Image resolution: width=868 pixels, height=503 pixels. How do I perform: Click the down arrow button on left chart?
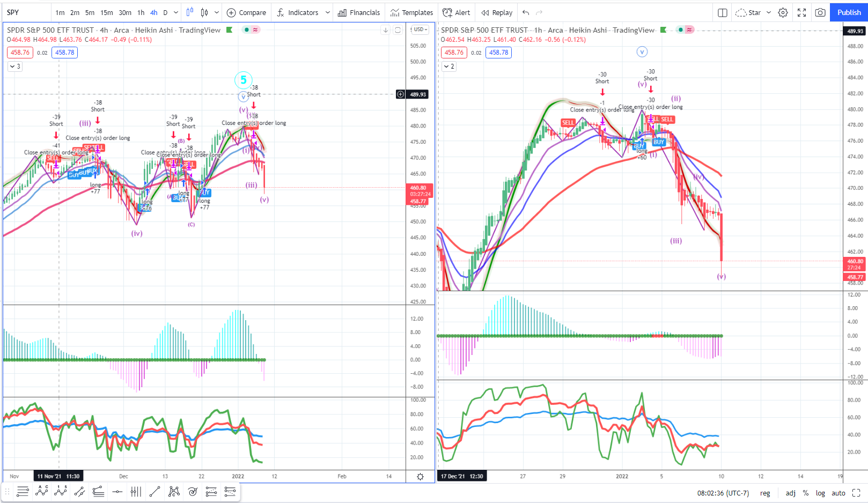tap(385, 30)
